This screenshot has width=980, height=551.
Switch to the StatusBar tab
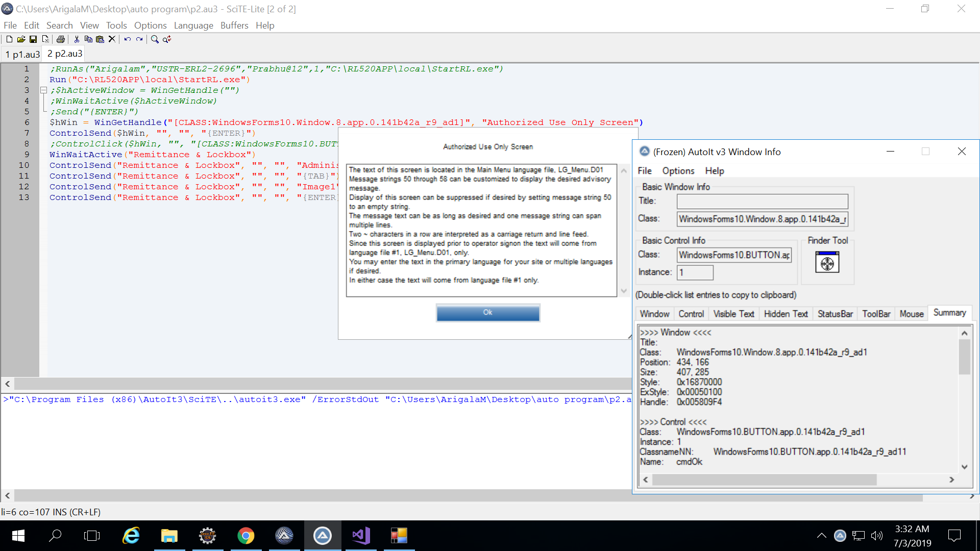[835, 314]
